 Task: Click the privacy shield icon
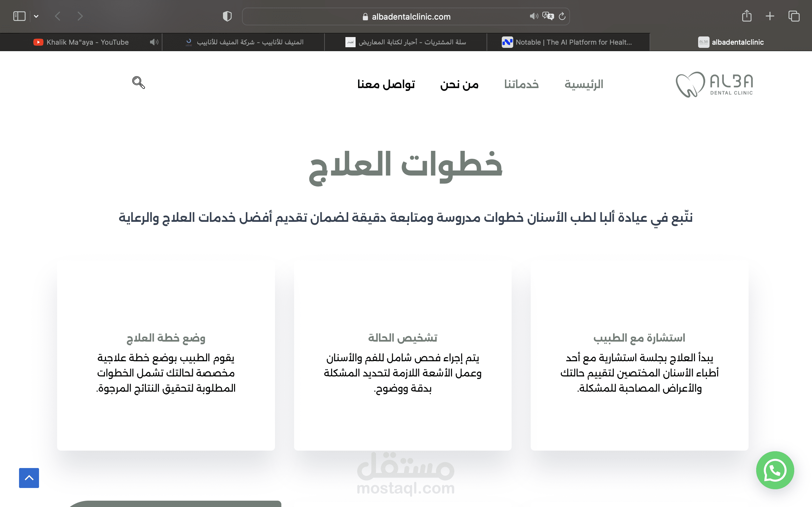(x=227, y=16)
